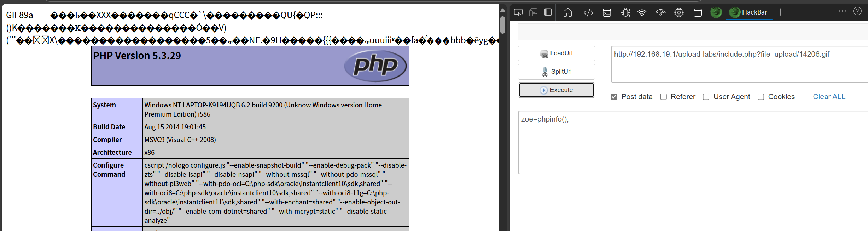Open the Console panel icon
This screenshot has width=868, height=231.
607,13
